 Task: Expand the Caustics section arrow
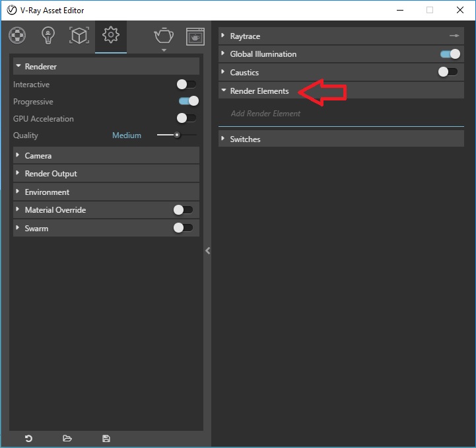click(223, 72)
